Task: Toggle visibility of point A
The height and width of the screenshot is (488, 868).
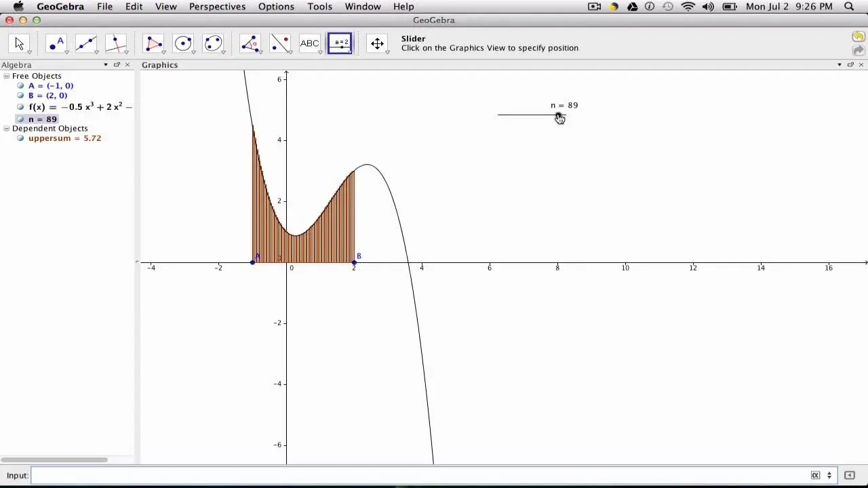Action: coord(20,86)
